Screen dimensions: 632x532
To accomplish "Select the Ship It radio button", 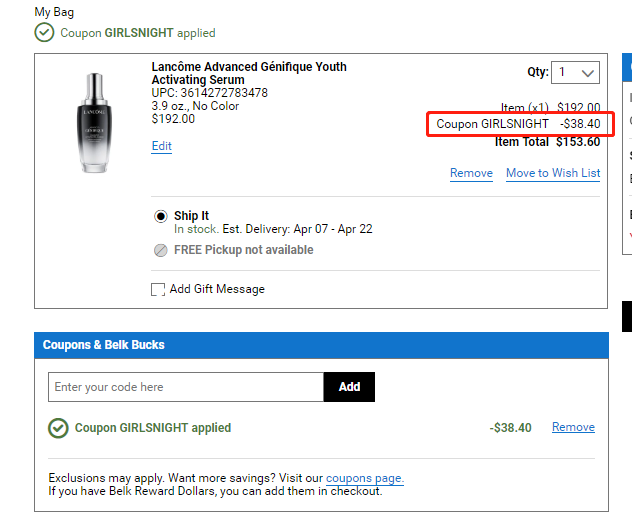I will pyautogui.click(x=161, y=216).
